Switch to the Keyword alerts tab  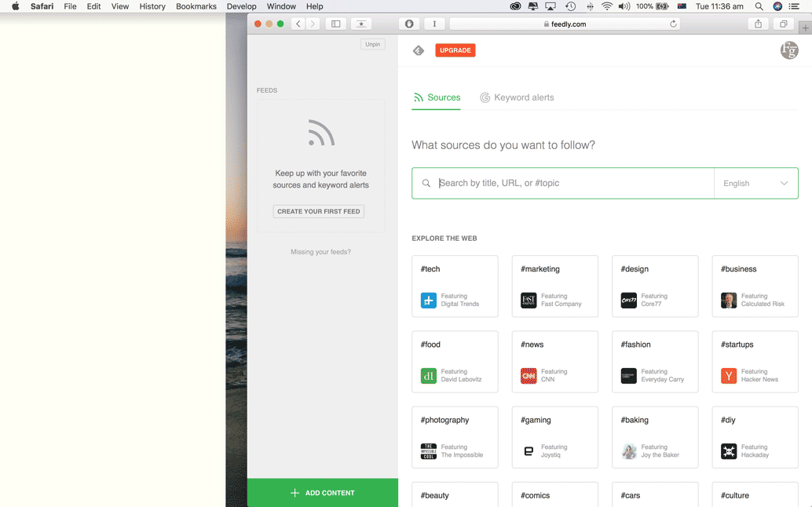517,97
